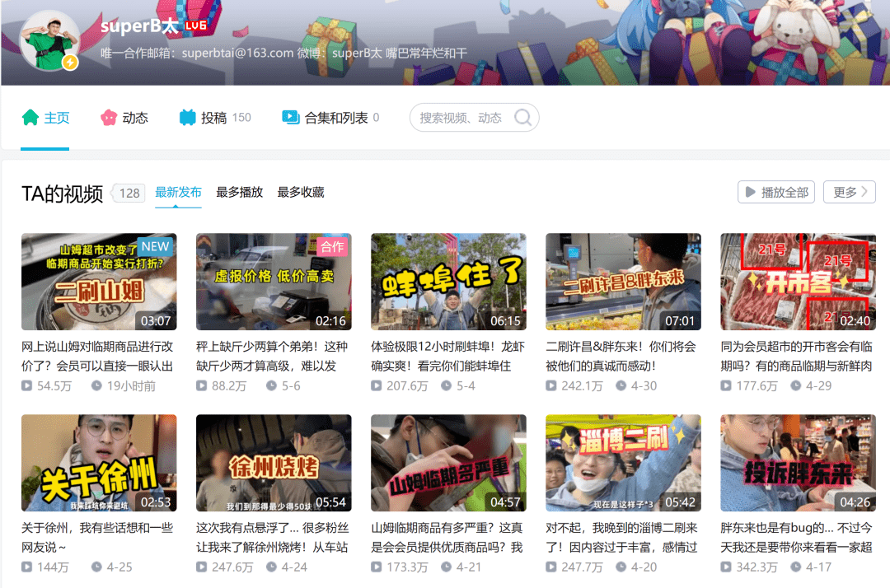The width and height of the screenshot is (890, 588).
Task: Click the LV6 level badge
Action: [195, 26]
